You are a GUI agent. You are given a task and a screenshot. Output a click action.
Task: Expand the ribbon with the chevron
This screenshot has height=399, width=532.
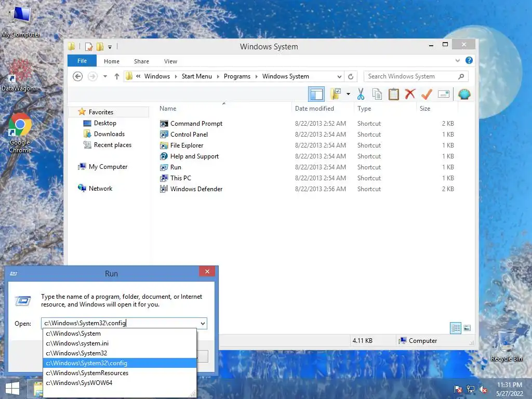(457, 61)
